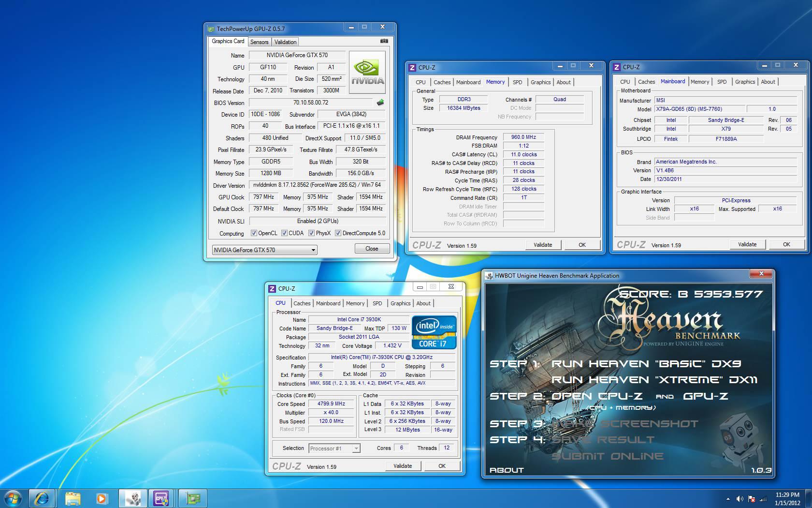Open the NVIDIA GeForce GTX 570 dropdown

pyautogui.click(x=264, y=250)
